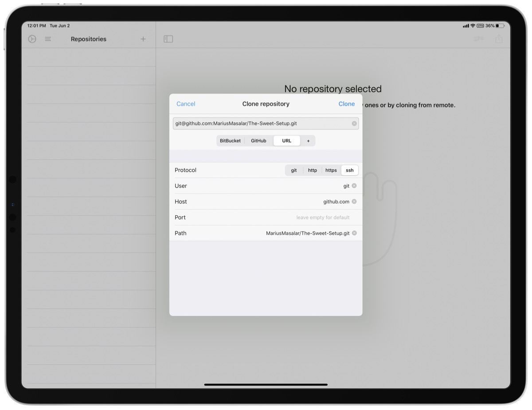Click the '36%' battery percentage
Screen dimensions: 532x410
pos(490,26)
